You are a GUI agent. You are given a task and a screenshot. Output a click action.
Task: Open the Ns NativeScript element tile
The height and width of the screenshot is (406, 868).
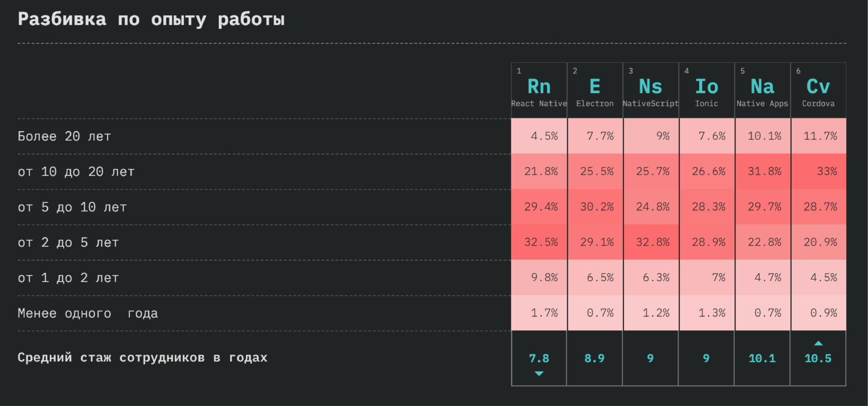point(651,90)
